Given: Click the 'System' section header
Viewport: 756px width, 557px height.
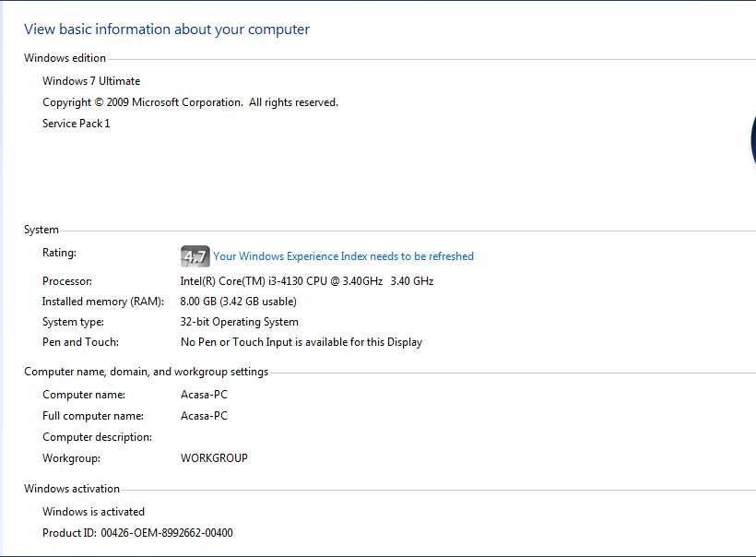Looking at the screenshot, I should click(41, 230).
